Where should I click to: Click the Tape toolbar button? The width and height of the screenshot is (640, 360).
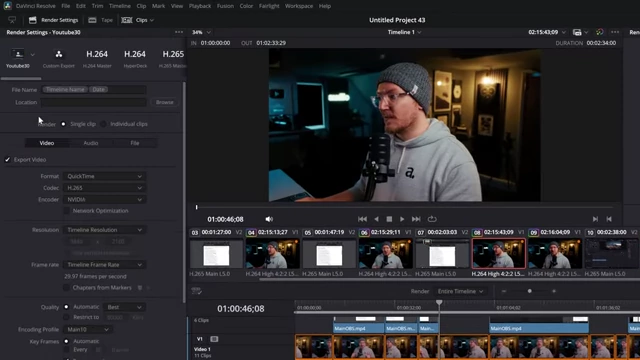tap(100, 20)
